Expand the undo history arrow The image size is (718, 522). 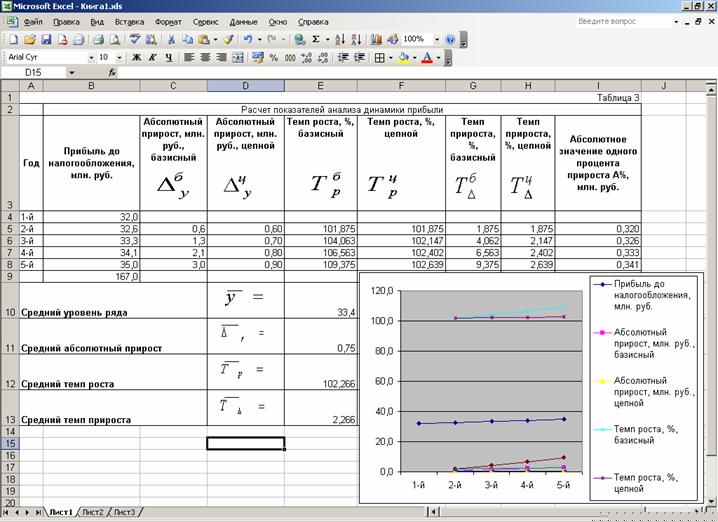[x=260, y=40]
